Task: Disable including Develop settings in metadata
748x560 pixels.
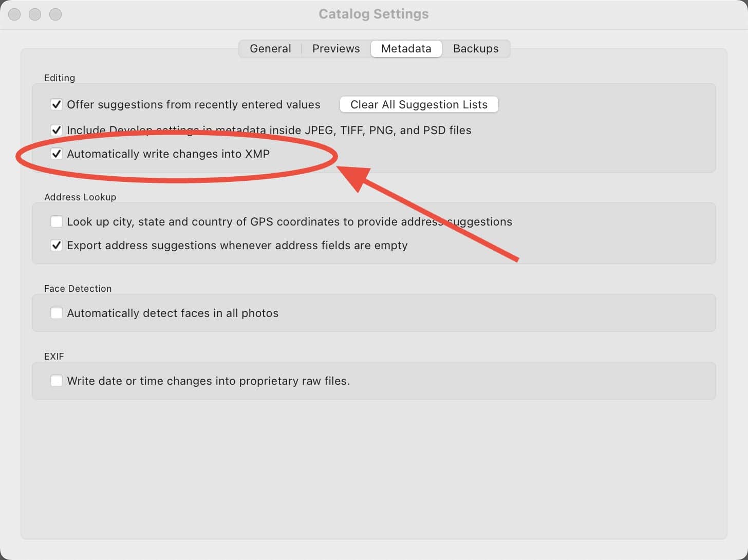Action: pos(57,130)
